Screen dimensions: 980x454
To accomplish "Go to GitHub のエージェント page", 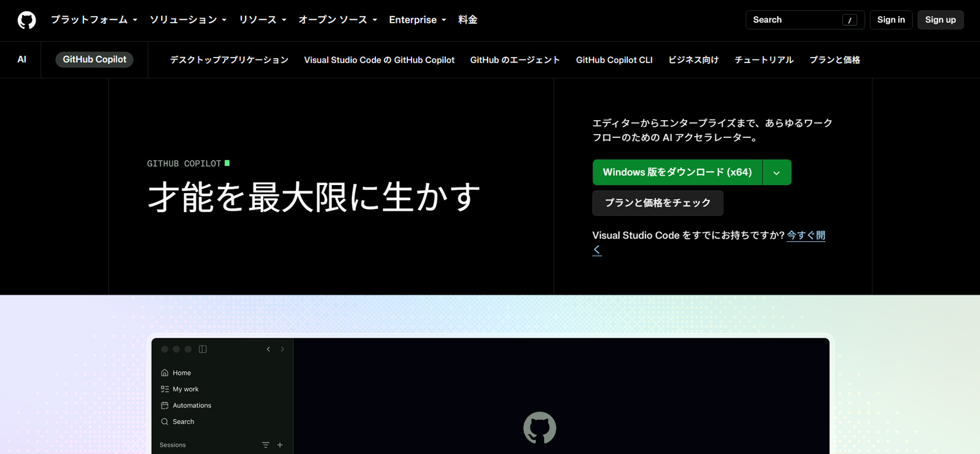I will click(x=515, y=59).
